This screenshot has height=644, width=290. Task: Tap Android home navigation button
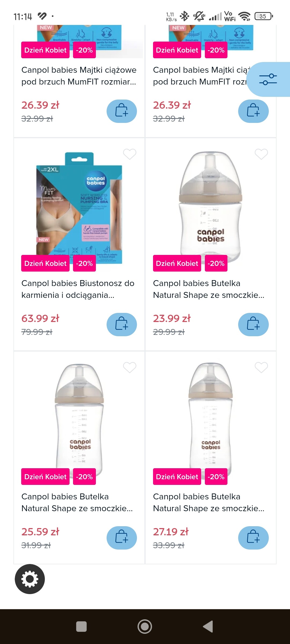tap(145, 627)
